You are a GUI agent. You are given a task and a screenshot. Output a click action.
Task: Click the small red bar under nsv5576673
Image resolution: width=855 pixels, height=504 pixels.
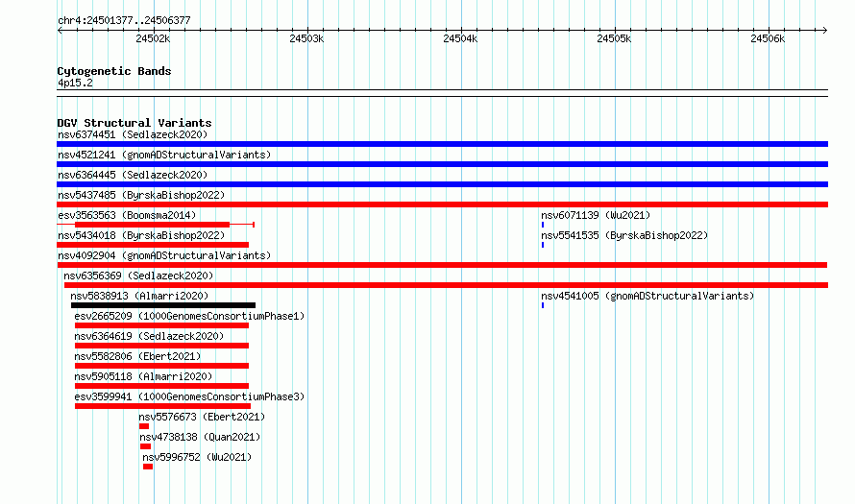[144, 426]
